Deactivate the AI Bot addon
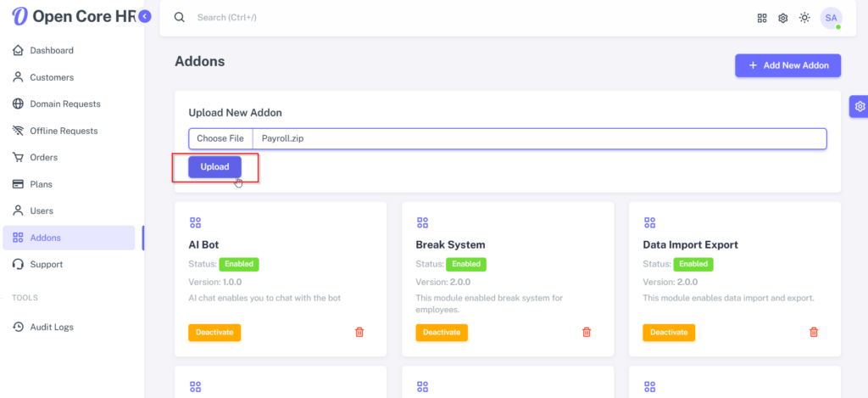Screen dimensions: 868x398 pyautogui.click(x=214, y=333)
